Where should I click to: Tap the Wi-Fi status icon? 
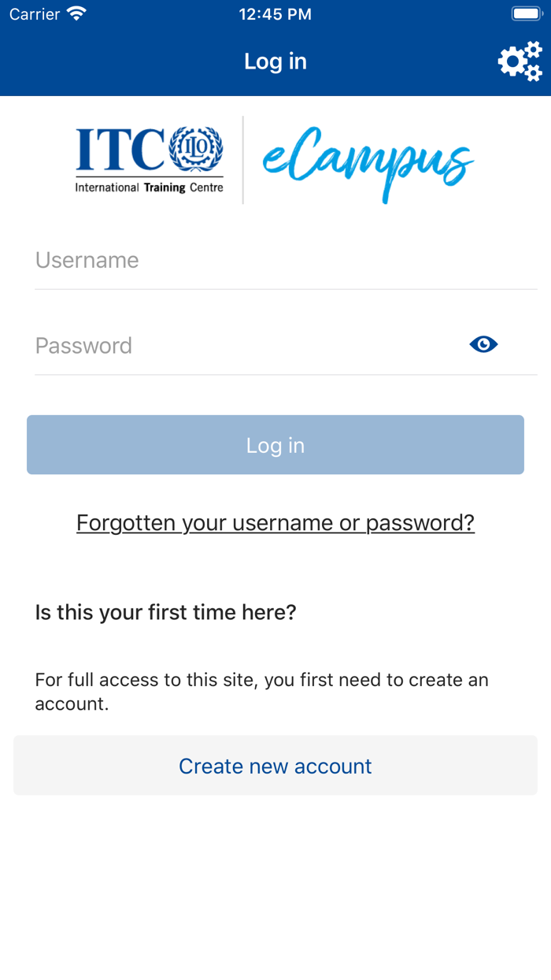[x=76, y=14]
